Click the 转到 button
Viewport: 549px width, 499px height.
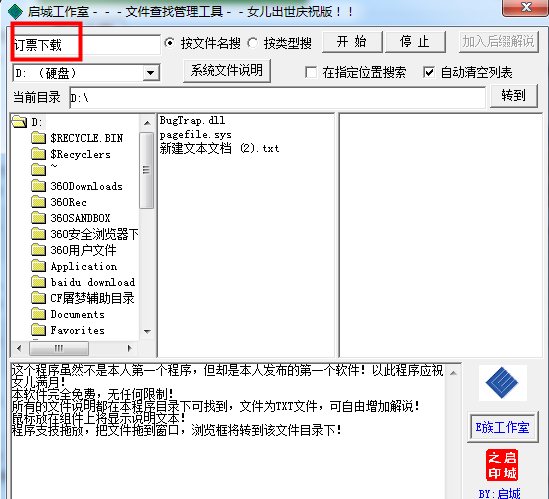tap(514, 96)
